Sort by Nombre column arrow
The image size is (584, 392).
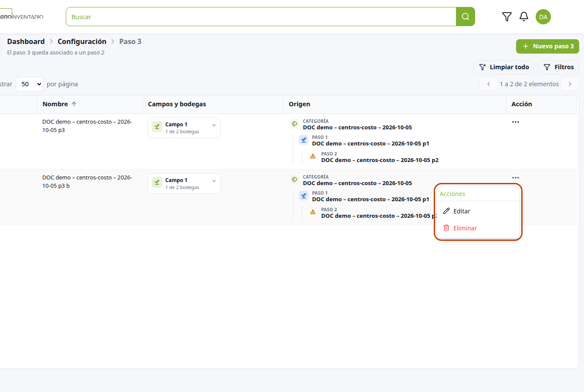coord(74,104)
